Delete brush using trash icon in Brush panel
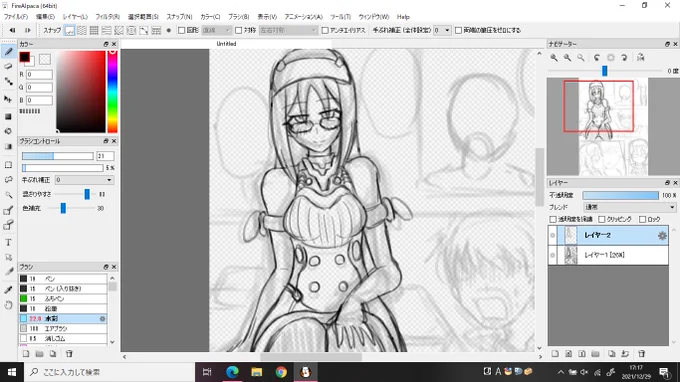 (69, 354)
